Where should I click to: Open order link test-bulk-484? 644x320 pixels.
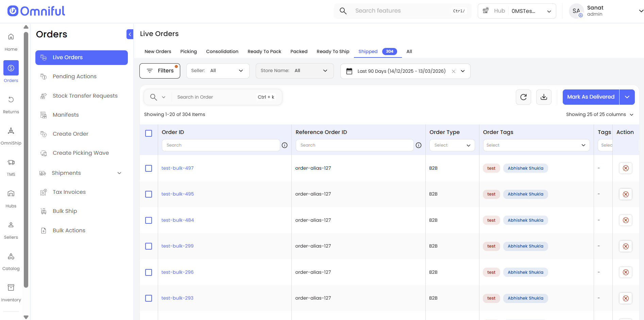[x=177, y=220]
